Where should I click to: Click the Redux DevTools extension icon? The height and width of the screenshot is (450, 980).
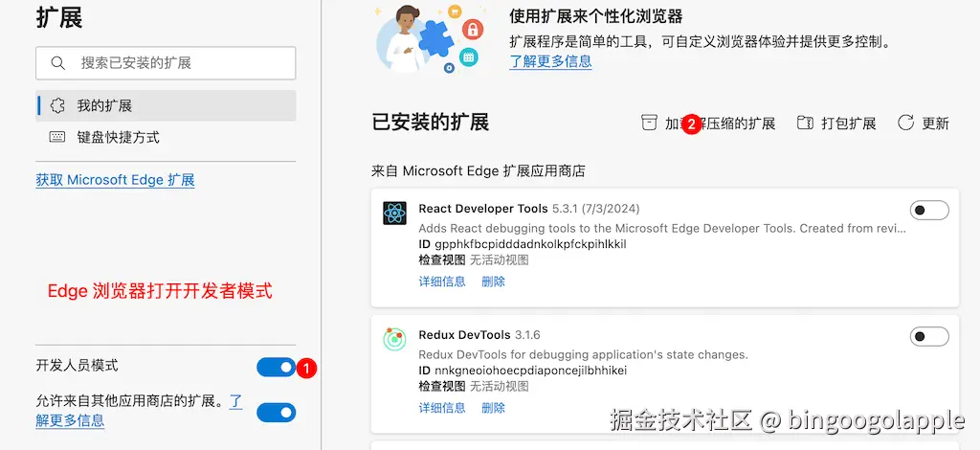[x=395, y=339]
